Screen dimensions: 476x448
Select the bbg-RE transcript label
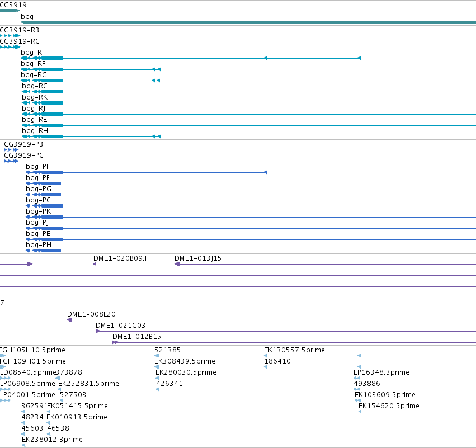pyautogui.click(x=35, y=120)
